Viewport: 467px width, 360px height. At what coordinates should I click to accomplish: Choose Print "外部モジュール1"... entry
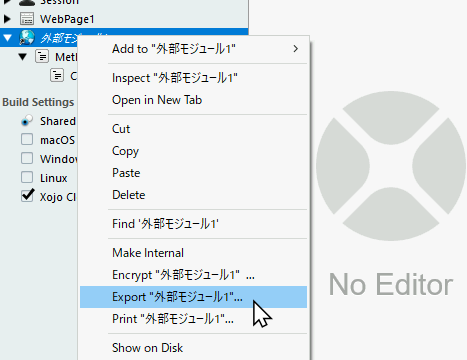tap(193, 319)
